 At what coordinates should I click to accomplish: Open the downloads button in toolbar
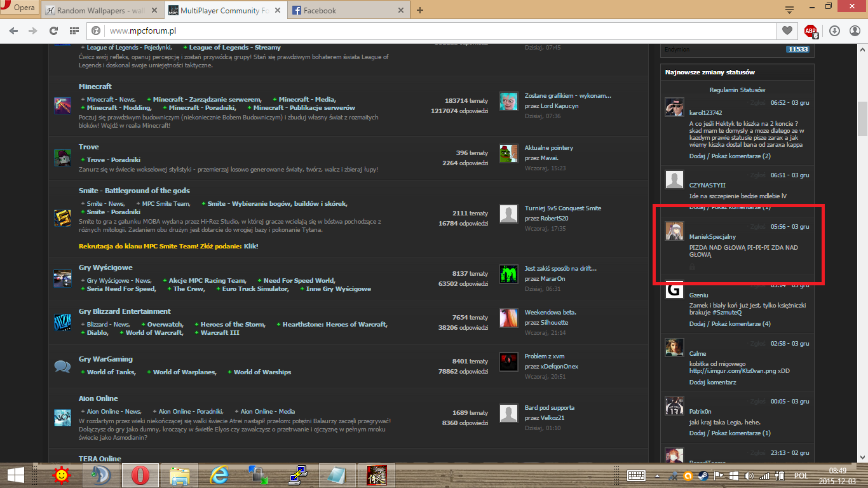(834, 30)
